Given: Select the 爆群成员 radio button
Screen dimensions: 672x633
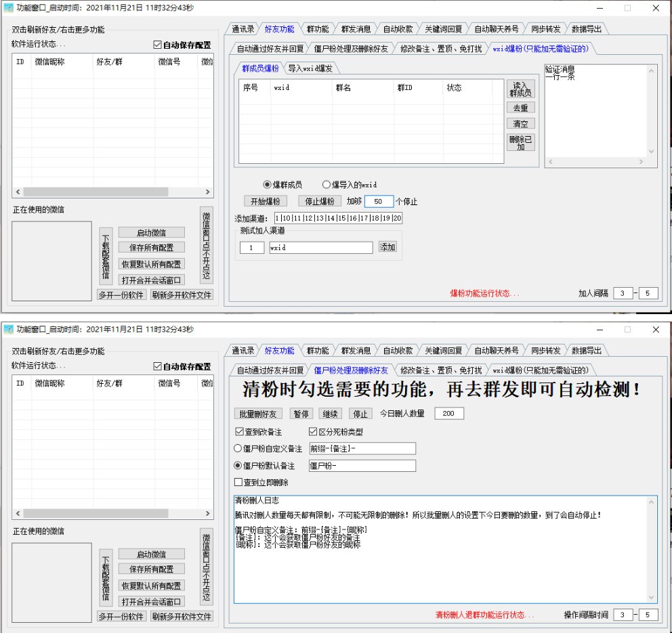Looking at the screenshot, I should pyautogui.click(x=267, y=185).
